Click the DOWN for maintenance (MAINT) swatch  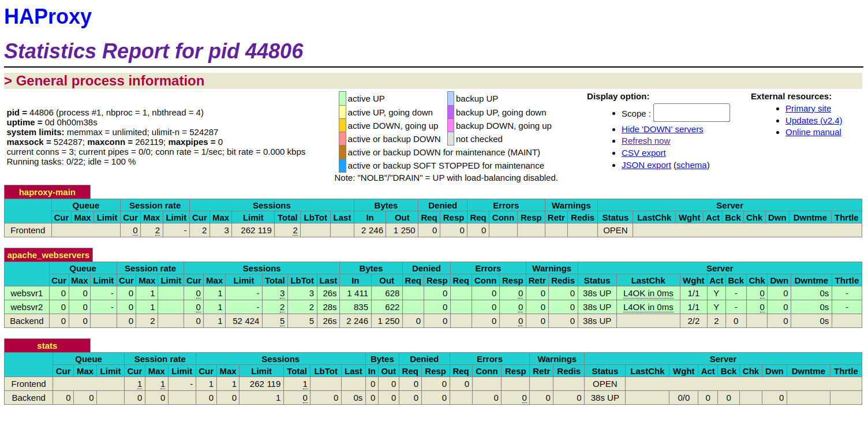tap(342, 152)
